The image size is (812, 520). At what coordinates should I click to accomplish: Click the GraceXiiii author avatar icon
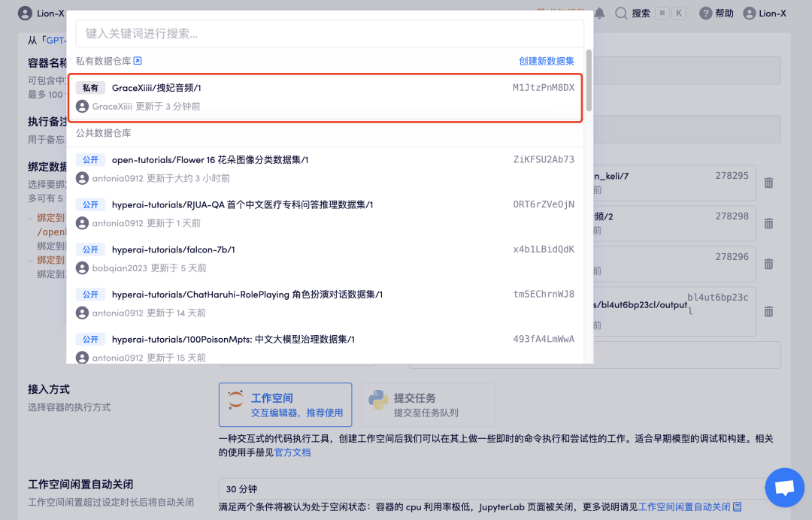coord(82,107)
